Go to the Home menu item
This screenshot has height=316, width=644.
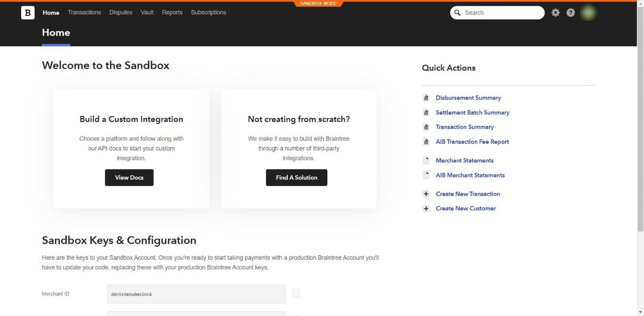click(x=51, y=13)
